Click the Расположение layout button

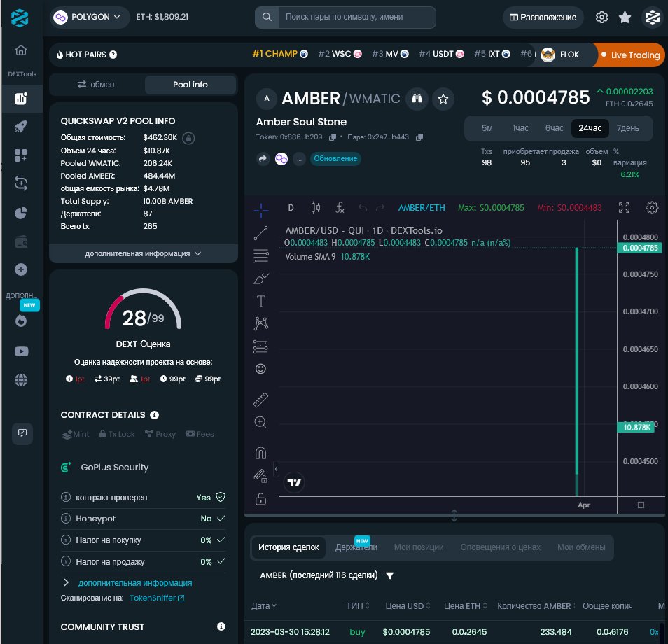point(543,17)
